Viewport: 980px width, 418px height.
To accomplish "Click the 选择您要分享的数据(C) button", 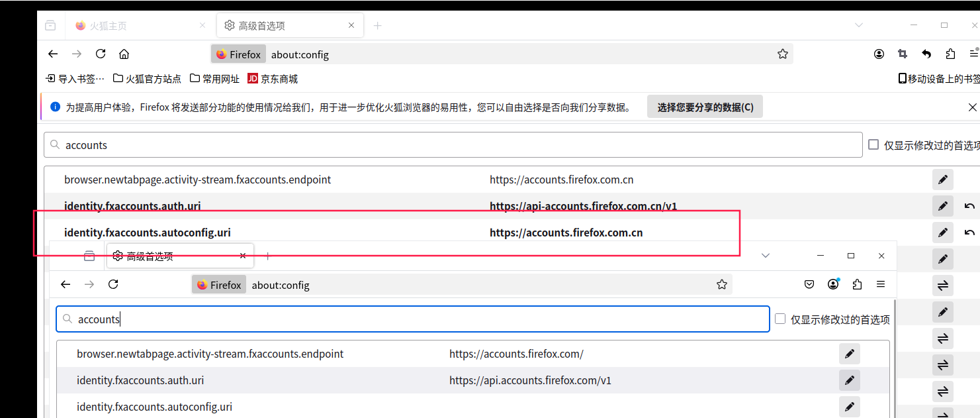I will click(x=705, y=107).
